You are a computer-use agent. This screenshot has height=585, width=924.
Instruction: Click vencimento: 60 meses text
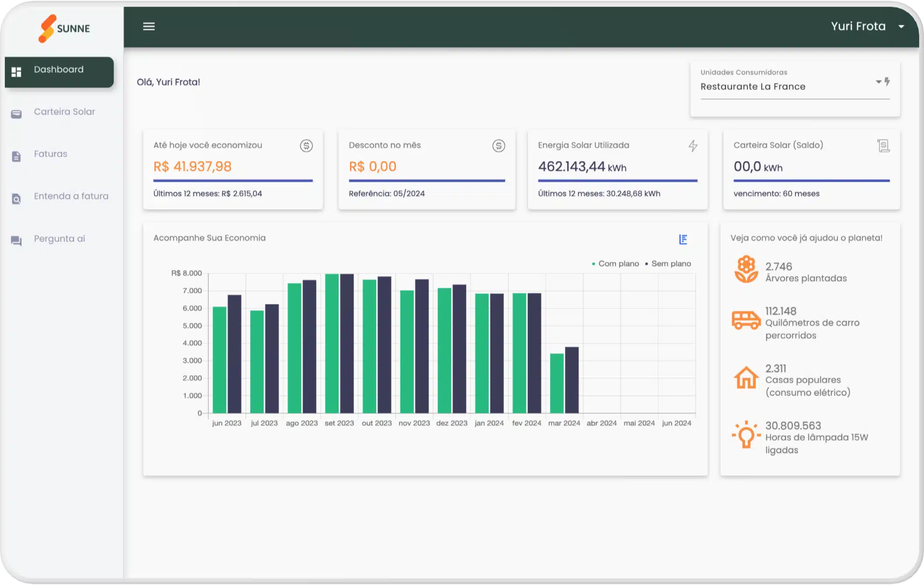(x=777, y=193)
